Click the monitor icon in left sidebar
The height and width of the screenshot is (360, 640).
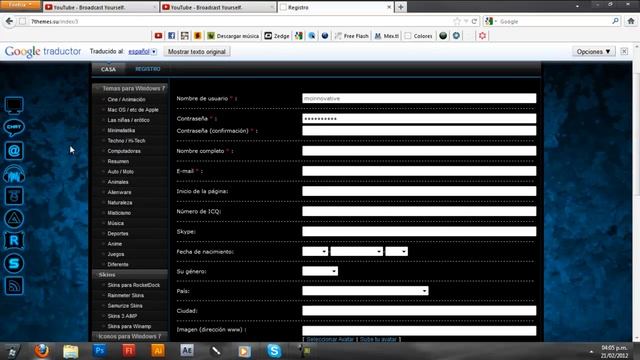(14, 105)
